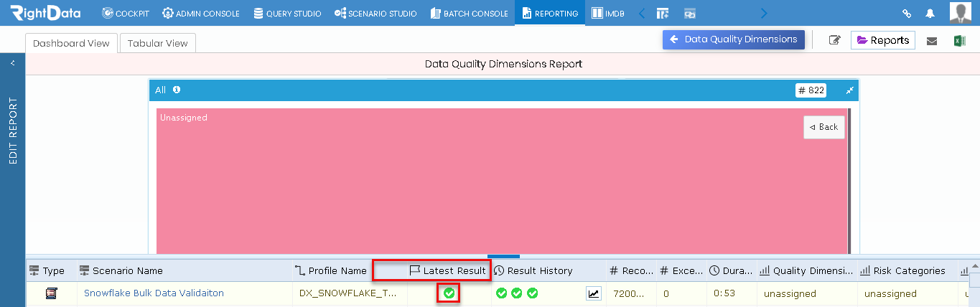Show previous navigation items with left chevron
Viewport: 980px width, 307px height.
point(642,13)
